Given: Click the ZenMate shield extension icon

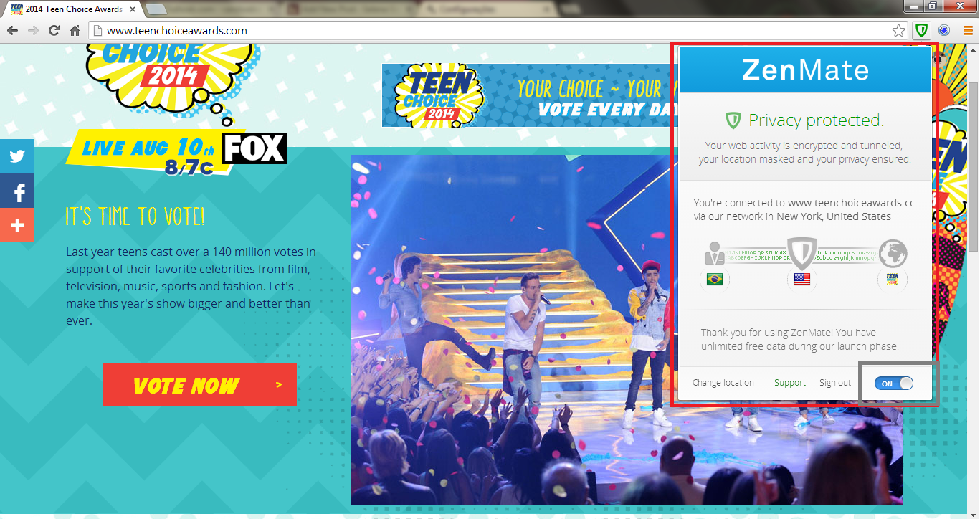Looking at the screenshot, I should pyautogui.click(x=922, y=31).
